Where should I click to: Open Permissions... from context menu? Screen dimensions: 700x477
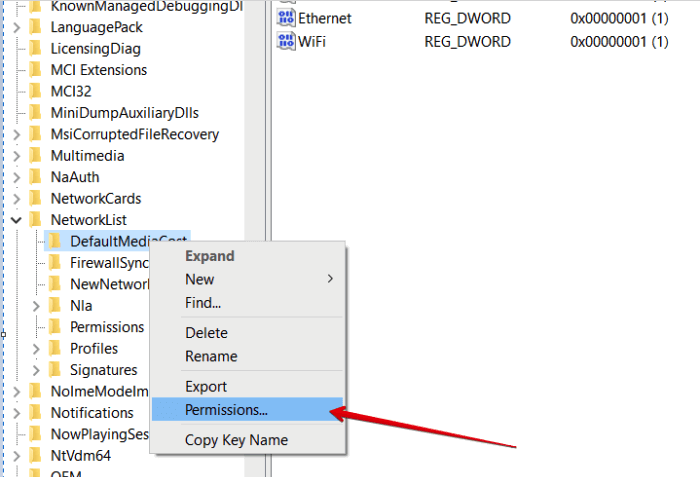[248, 410]
